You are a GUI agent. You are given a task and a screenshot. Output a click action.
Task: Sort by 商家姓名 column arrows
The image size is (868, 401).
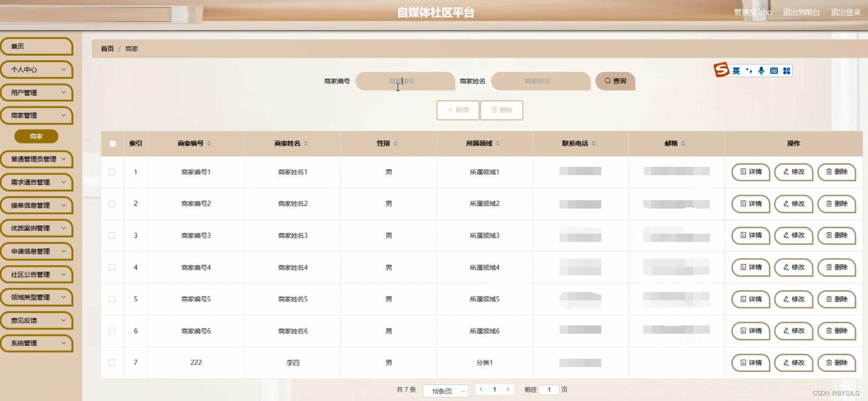click(306, 143)
